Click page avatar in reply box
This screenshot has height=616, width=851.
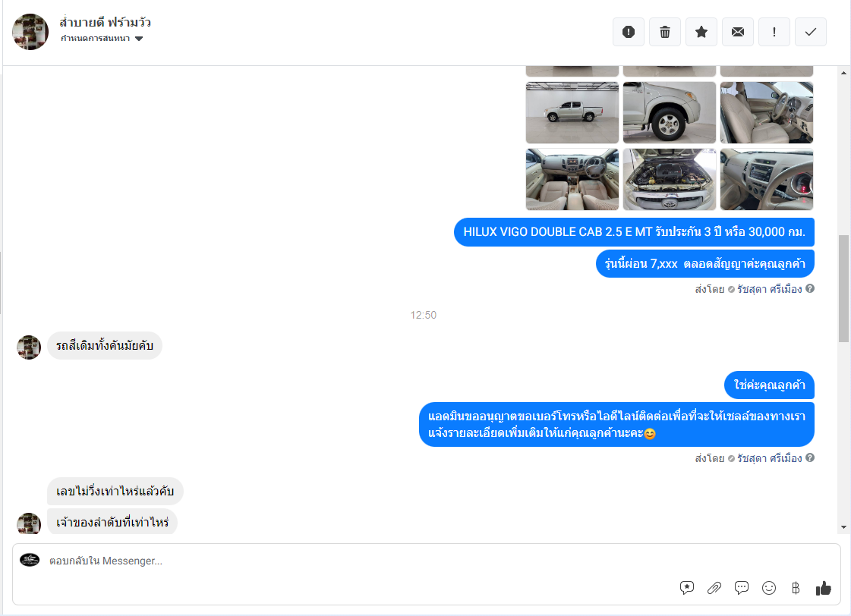point(30,560)
